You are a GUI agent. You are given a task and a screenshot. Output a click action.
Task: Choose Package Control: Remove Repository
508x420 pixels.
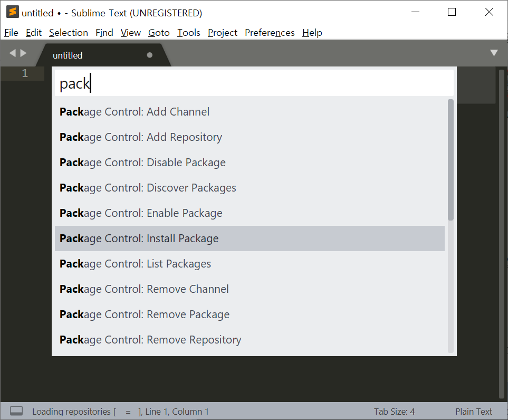[250, 340]
